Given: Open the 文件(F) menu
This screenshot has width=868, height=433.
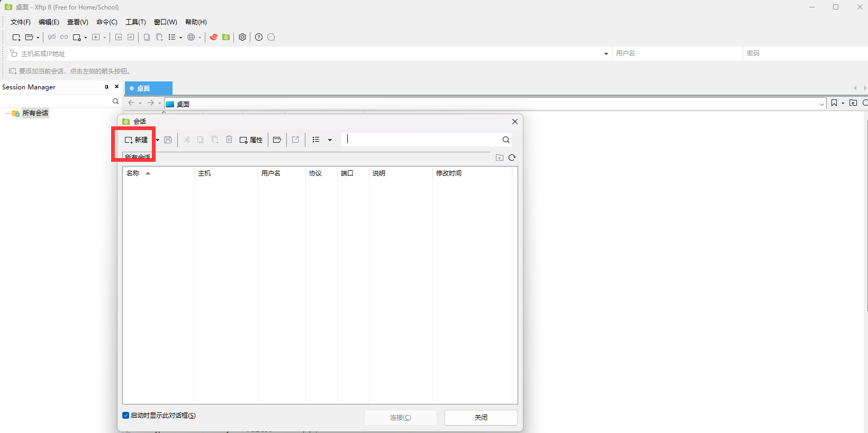Looking at the screenshot, I should [x=21, y=22].
